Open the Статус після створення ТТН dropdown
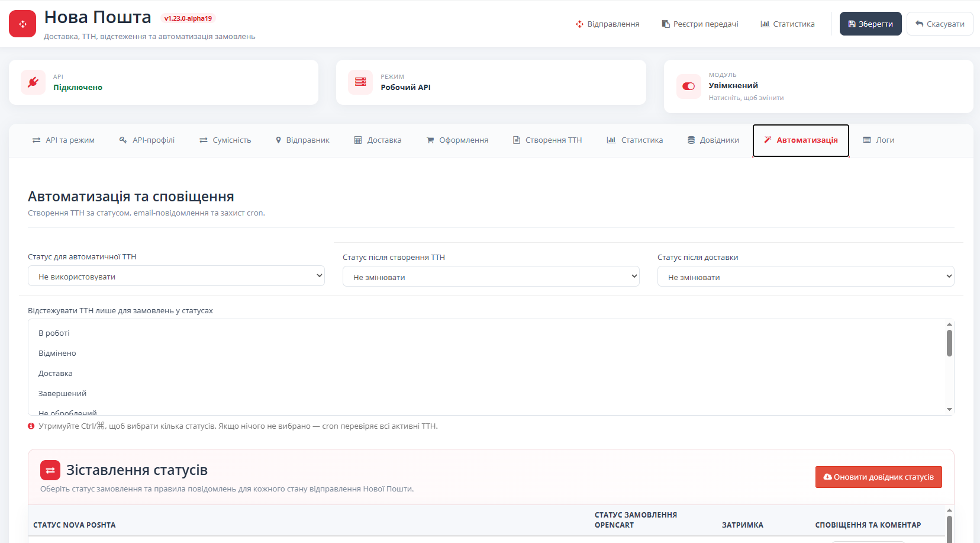 click(491, 277)
